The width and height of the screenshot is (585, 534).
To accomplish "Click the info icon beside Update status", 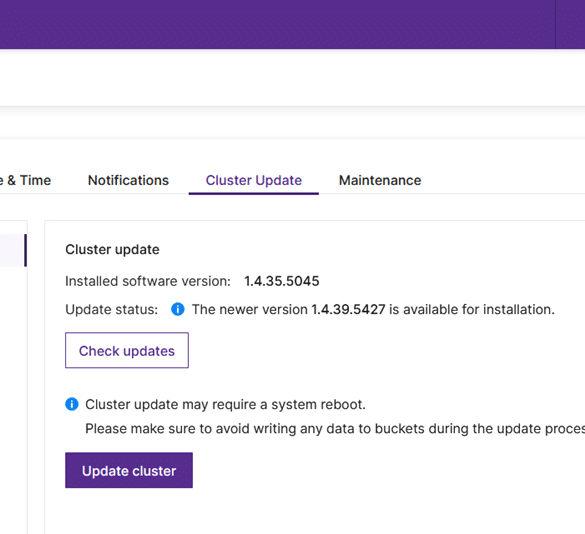I will coord(178,309).
